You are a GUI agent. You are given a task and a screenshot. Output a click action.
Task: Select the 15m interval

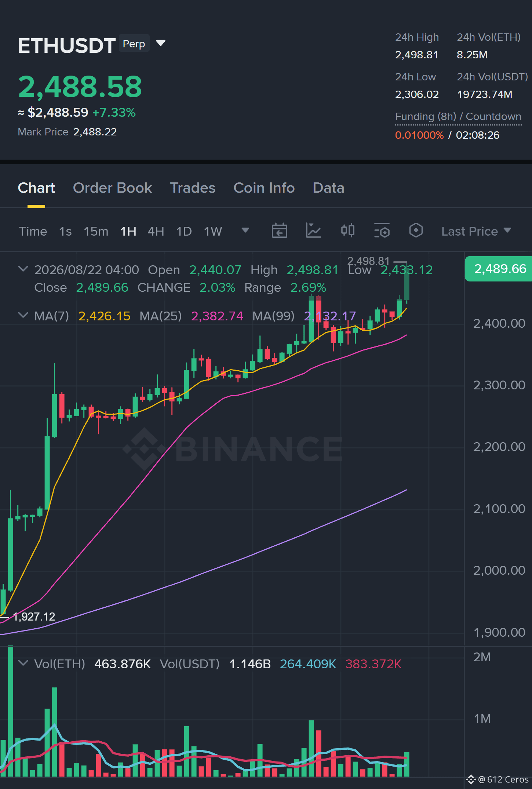pos(96,232)
